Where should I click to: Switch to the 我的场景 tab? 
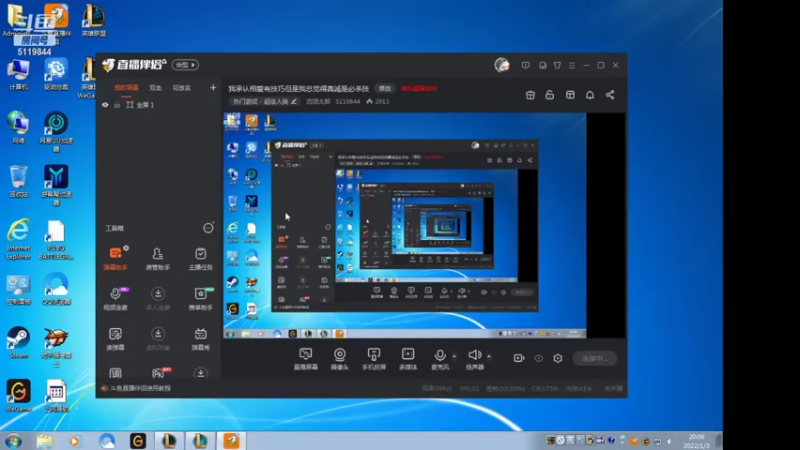[x=126, y=88]
